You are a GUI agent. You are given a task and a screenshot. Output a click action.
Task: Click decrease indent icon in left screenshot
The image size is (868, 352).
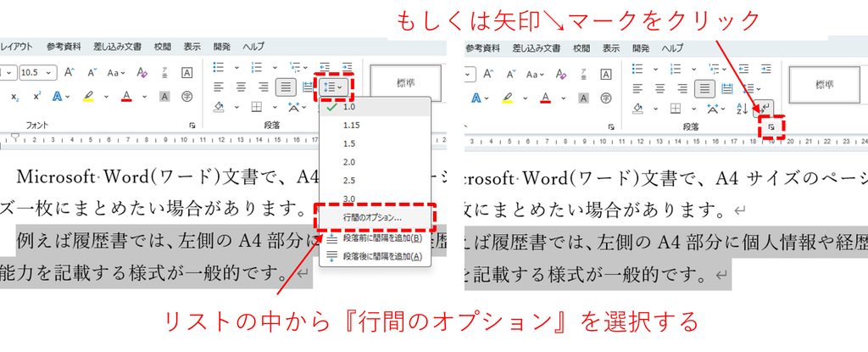click(x=325, y=68)
